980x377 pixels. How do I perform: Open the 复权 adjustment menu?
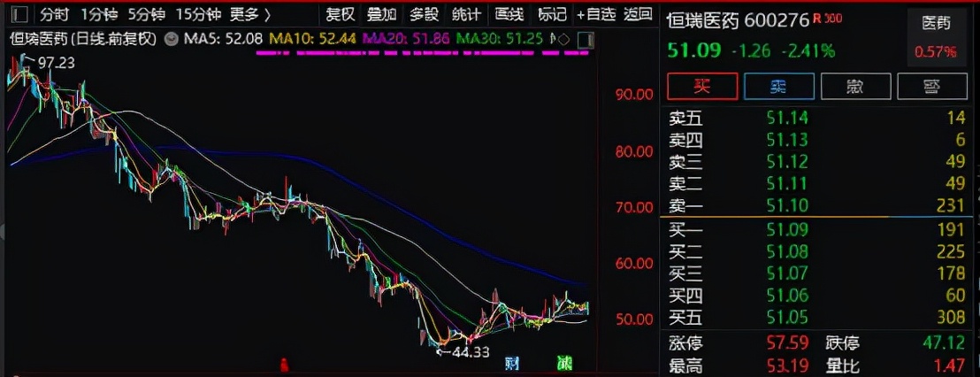341,14
